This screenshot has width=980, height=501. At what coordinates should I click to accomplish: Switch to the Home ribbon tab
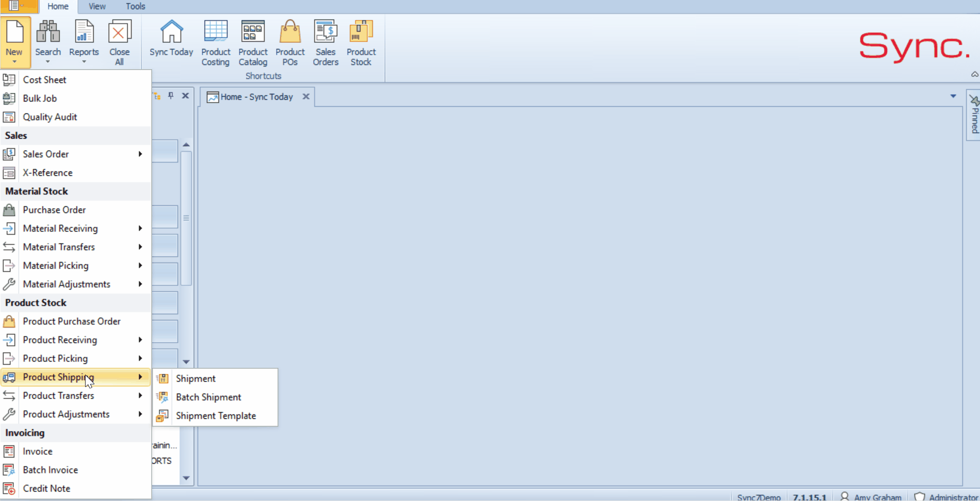coord(58,6)
